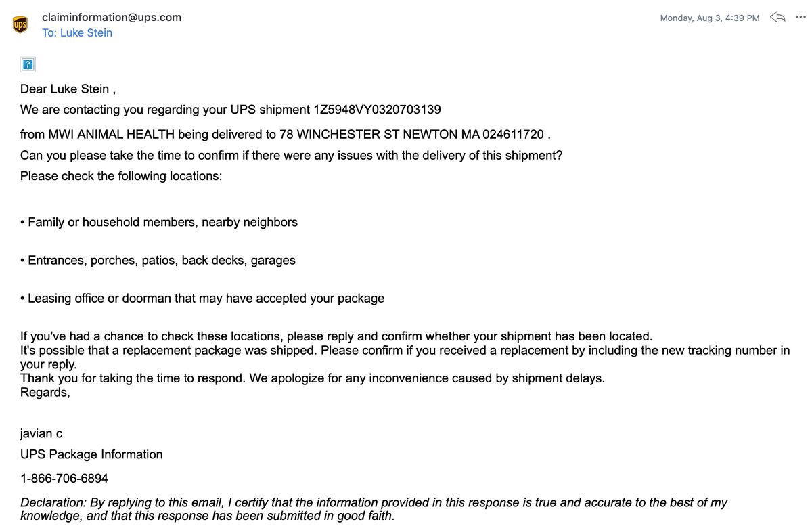The image size is (812, 528).
Task: Click the reply arrow icon
Action: pos(778,18)
